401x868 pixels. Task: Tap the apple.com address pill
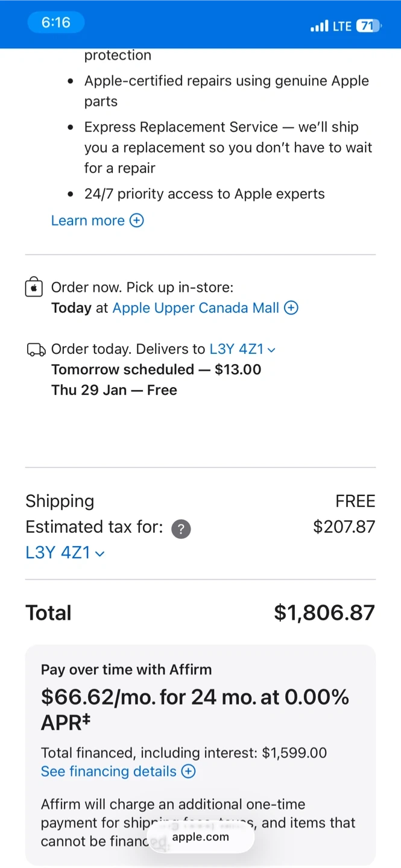(200, 837)
